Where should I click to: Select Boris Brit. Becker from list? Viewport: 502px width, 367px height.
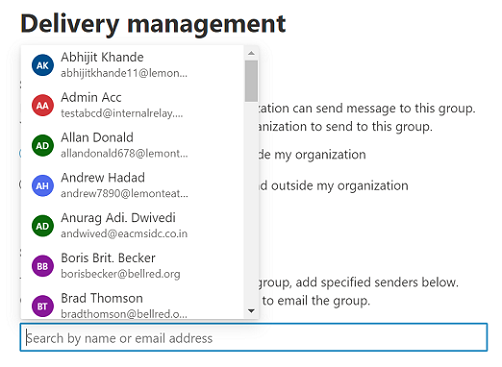(133, 266)
